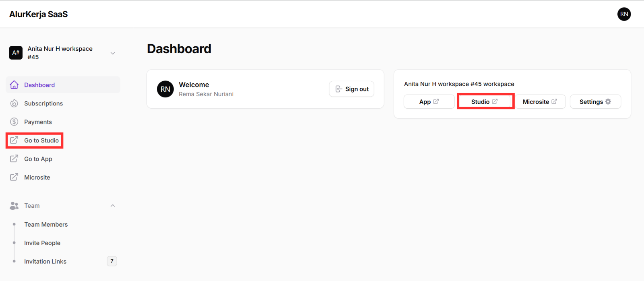Screen dimensions: 644x281
Task: Open Invite People in the Team menu
Action: click(42, 243)
